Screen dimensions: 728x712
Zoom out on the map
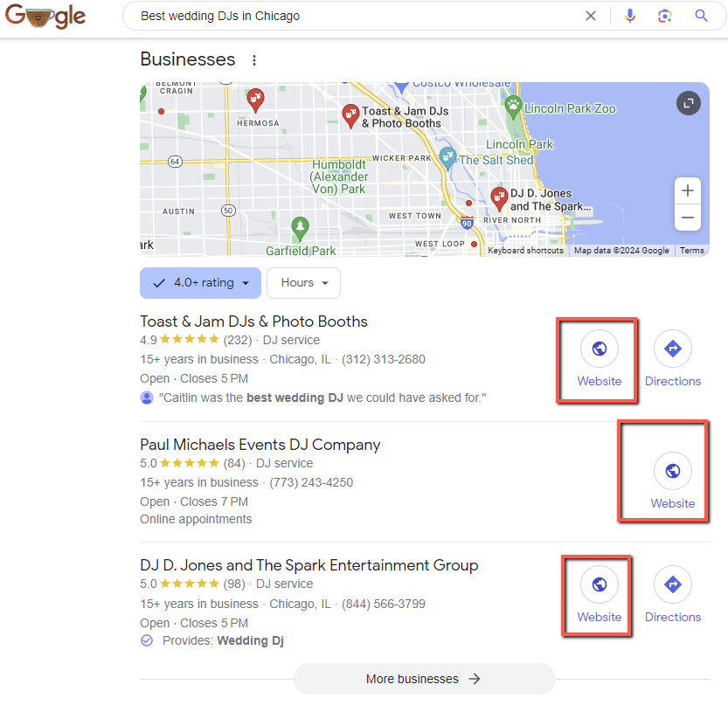688,218
